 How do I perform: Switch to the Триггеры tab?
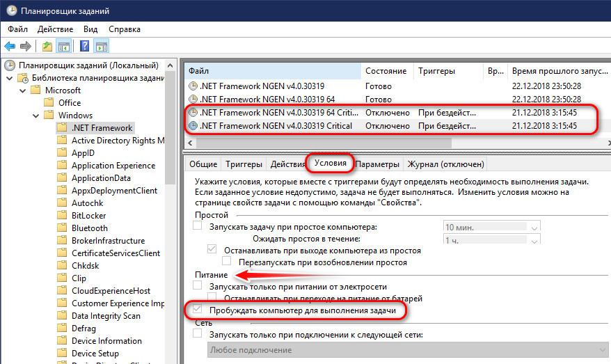[244, 164]
